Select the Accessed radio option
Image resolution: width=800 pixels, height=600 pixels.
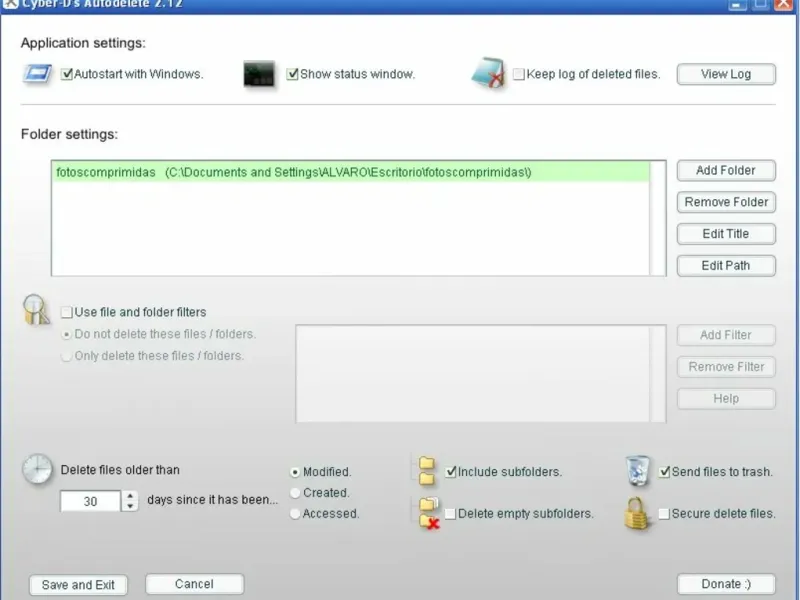tap(294, 513)
